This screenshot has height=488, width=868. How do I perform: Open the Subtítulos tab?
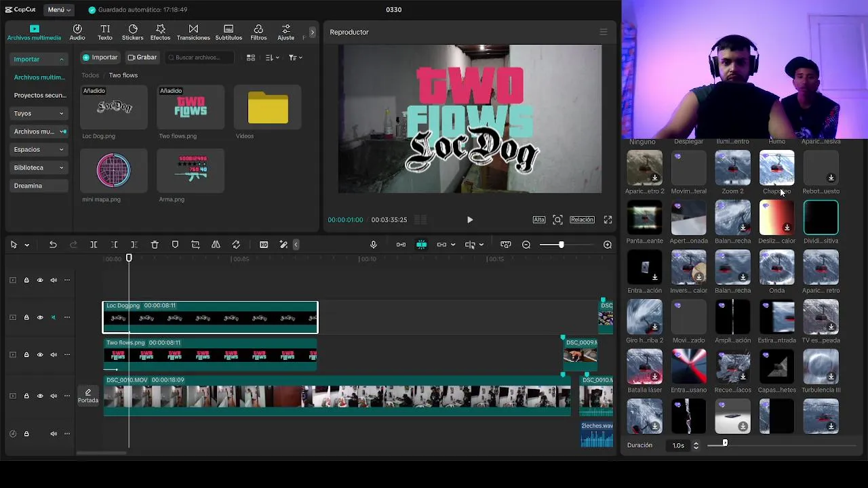tap(229, 32)
